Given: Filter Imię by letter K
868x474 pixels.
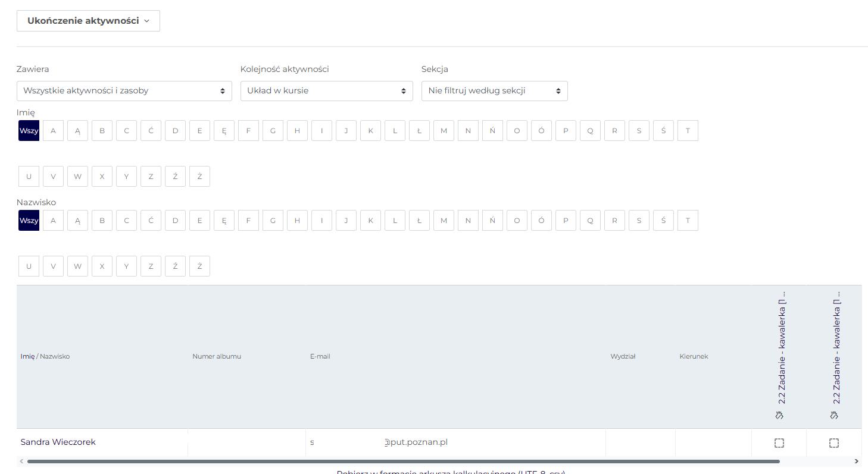Looking at the screenshot, I should tap(370, 130).
